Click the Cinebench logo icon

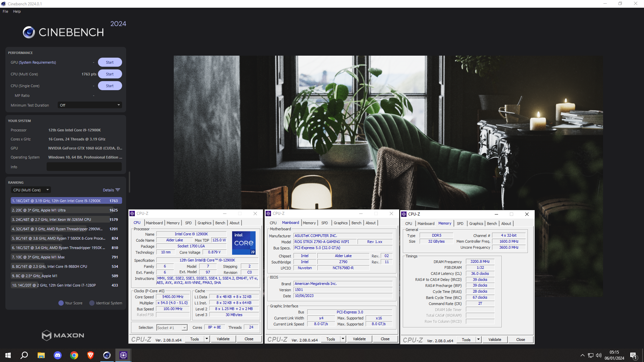tap(29, 32)
